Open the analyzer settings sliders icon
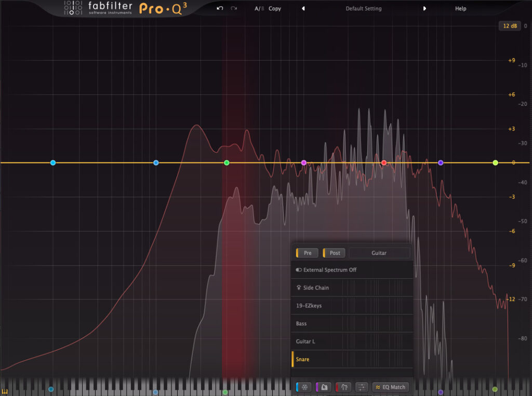This screenshot has width=532, height=396. [363, 387]
